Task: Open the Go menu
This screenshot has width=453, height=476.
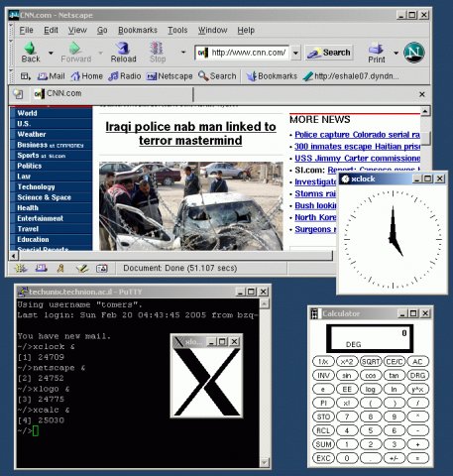Action: pos(102,30)
